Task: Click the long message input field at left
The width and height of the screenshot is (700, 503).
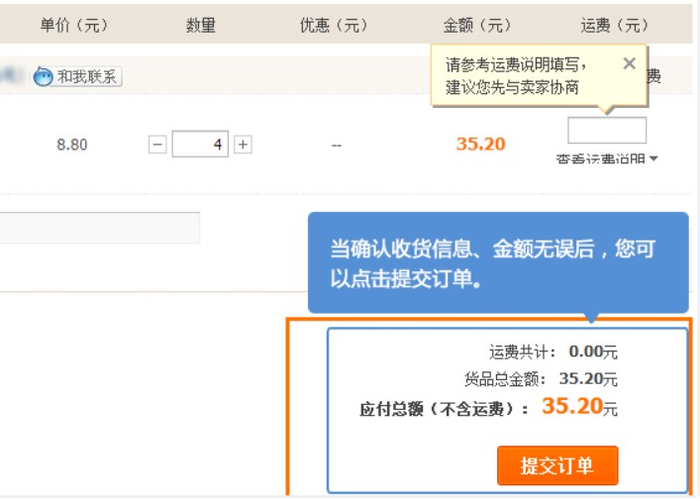Action: coord(100,228)
